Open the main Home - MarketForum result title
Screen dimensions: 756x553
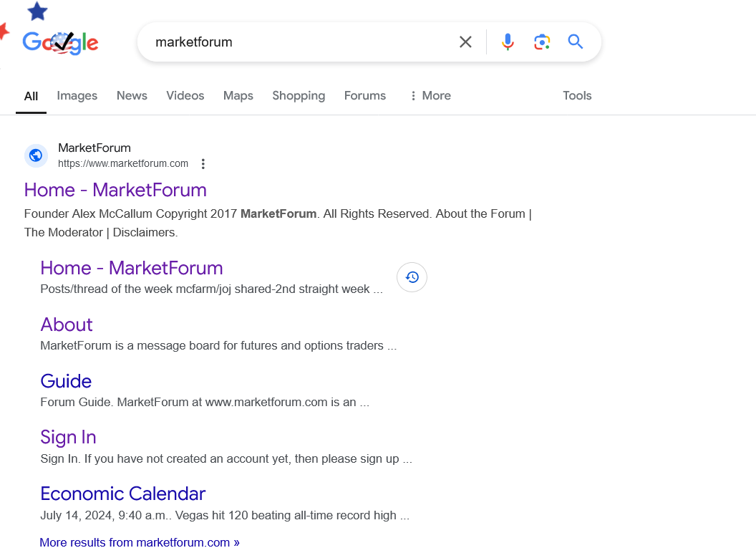tap(115, 190)
